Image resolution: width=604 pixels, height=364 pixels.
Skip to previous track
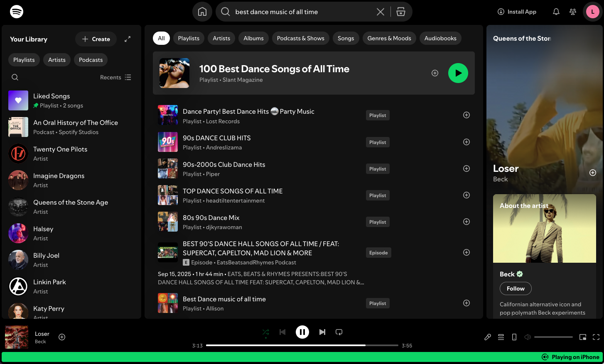pyautogui.click(x=282, y=332)
